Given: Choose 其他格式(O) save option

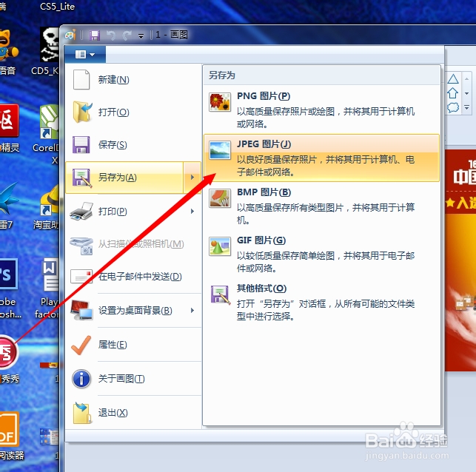Looking at the screenshot, I should tap(321, 303).
